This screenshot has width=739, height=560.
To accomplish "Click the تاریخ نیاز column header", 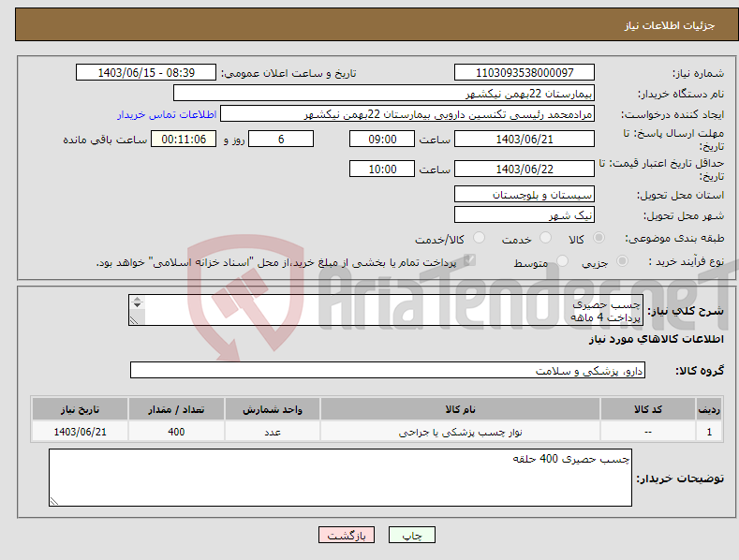I will point(80,409).
